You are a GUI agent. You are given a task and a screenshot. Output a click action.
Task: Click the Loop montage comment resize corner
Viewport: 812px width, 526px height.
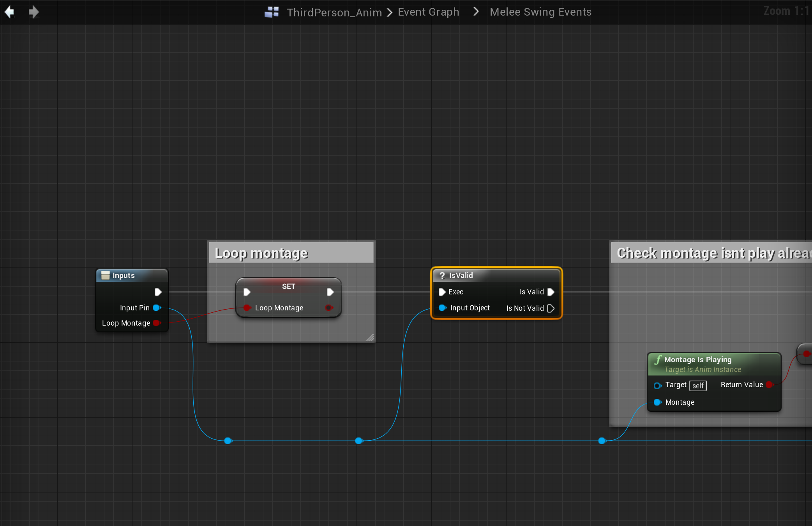coord(370,338)
